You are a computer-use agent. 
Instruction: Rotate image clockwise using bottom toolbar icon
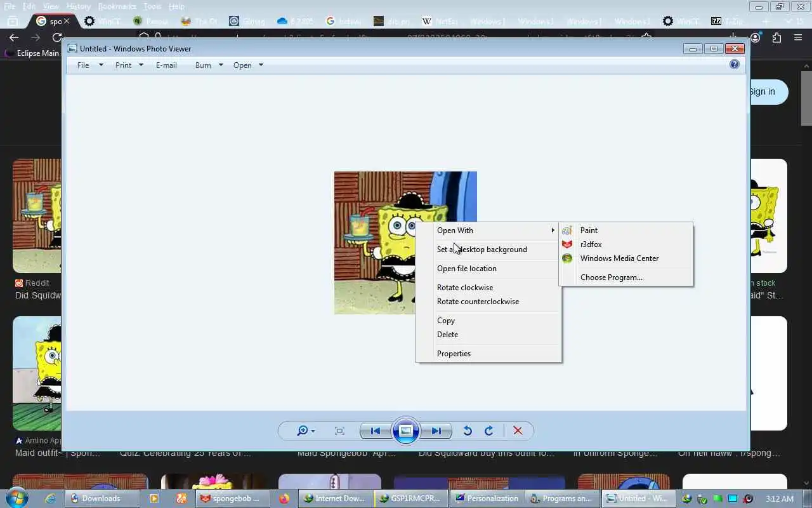489,431
